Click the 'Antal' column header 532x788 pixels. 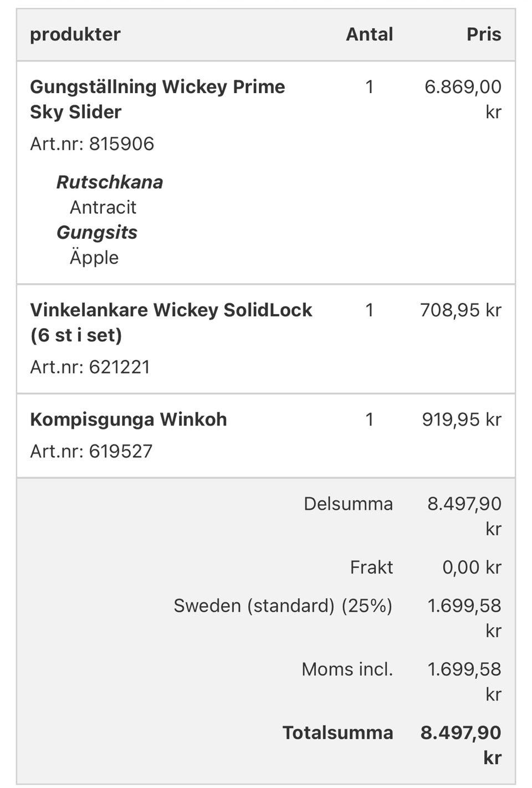(369, 34)
